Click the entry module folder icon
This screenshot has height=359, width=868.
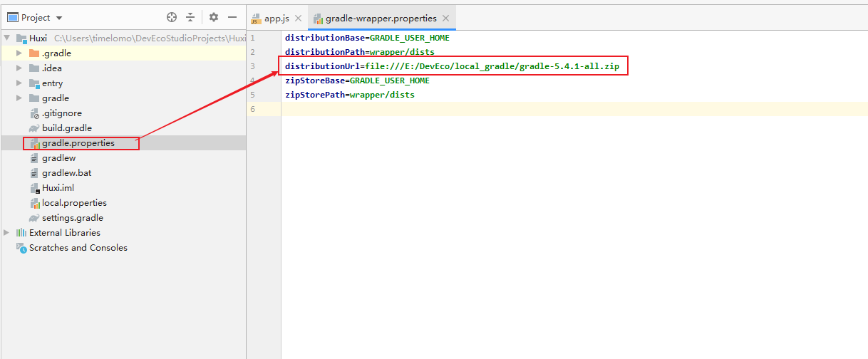point(34,83)
